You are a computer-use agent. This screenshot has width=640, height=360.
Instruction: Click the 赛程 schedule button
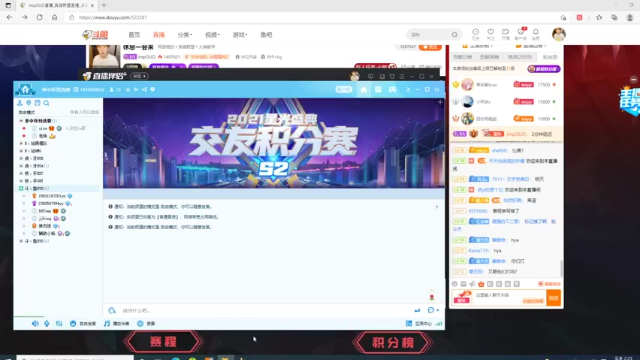pos(163,342)
